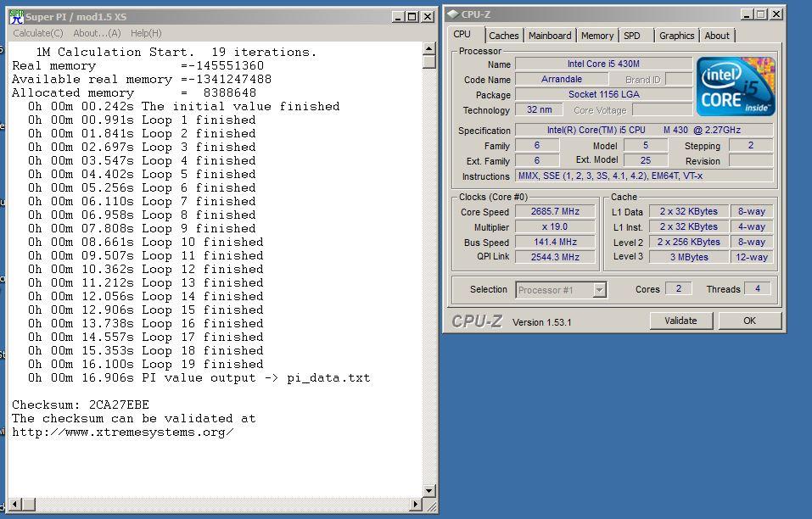Click the 'Loop 10 finished' line
The image size is (812, 519).
click(x=146, y=243)
